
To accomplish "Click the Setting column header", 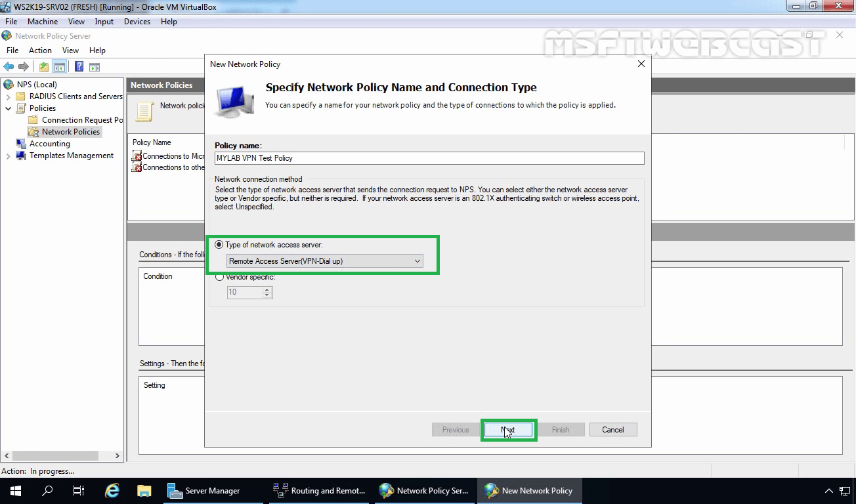I will coord(154,385).
